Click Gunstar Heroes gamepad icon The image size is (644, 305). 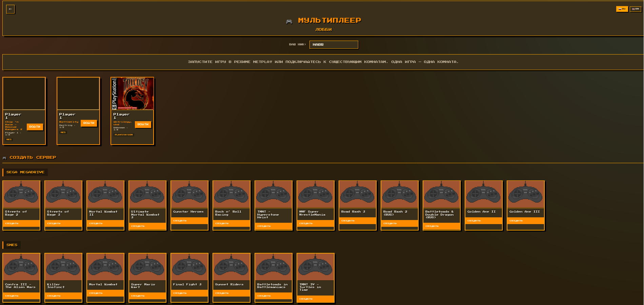point(189,194)
